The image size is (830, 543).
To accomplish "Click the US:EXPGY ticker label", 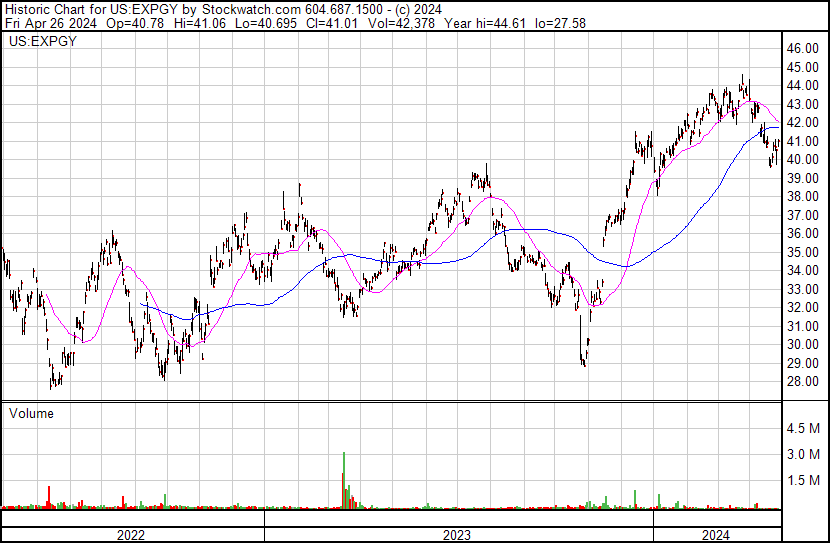I will 43,41.
